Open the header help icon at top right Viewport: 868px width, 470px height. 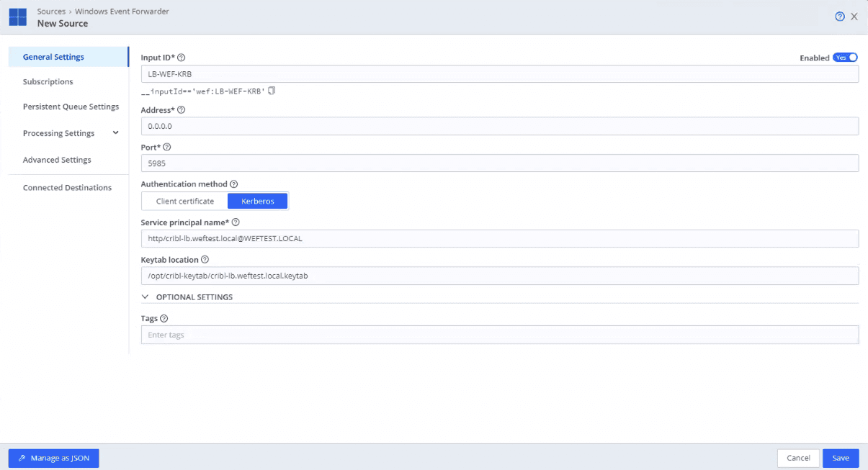pyautogui.click(x=839, y=17)
